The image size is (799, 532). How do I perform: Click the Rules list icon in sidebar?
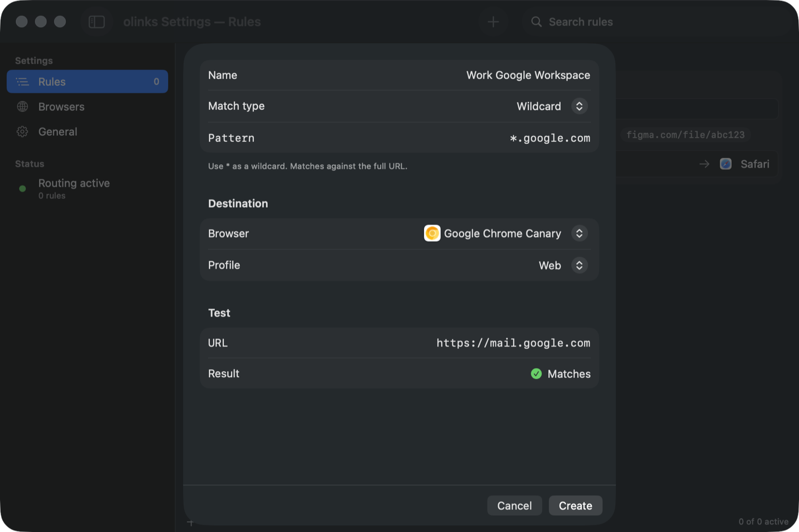tap(22, 81)
